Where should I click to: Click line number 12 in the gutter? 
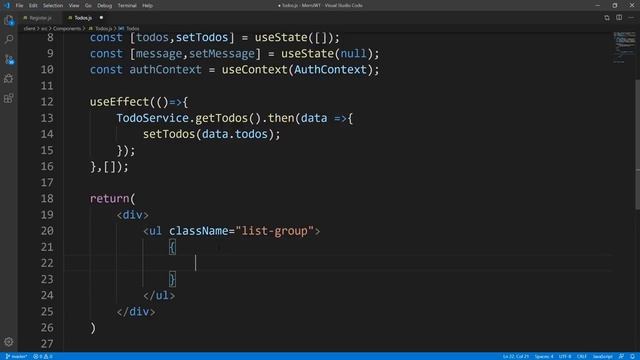[x=47, y=102]
